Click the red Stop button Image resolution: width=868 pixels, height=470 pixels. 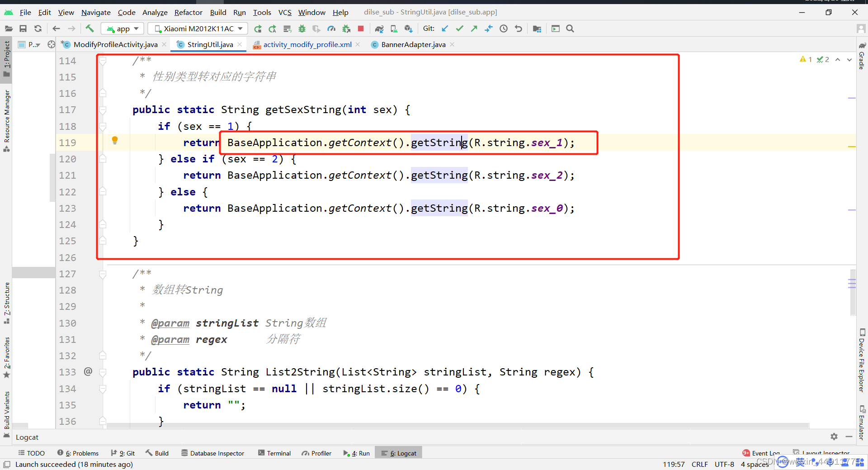(x=361, y=28)
